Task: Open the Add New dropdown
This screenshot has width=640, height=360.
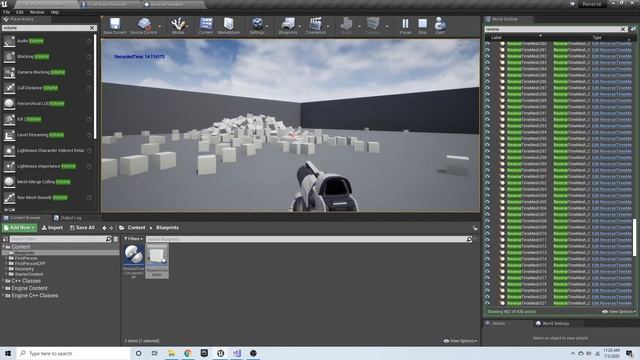Action: click(20, 228)
